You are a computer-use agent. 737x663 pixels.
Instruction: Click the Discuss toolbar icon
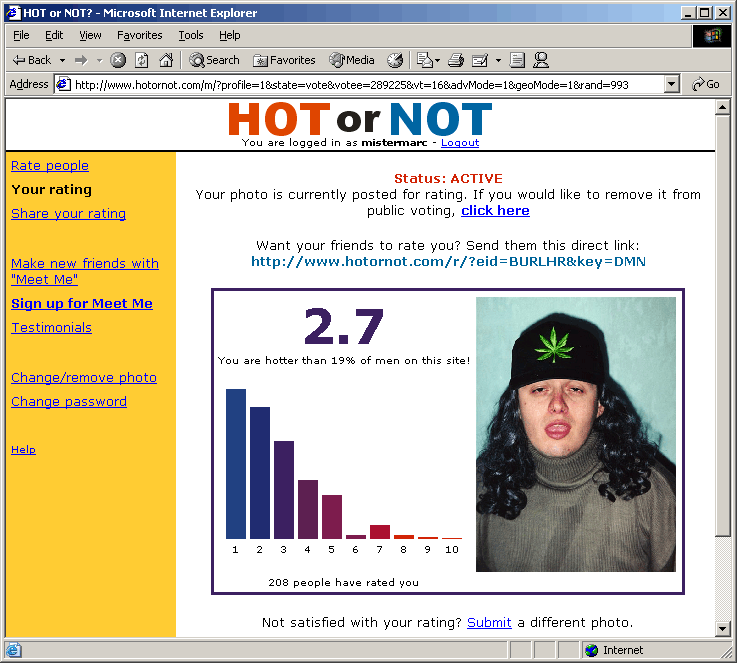tap(517, 60)
